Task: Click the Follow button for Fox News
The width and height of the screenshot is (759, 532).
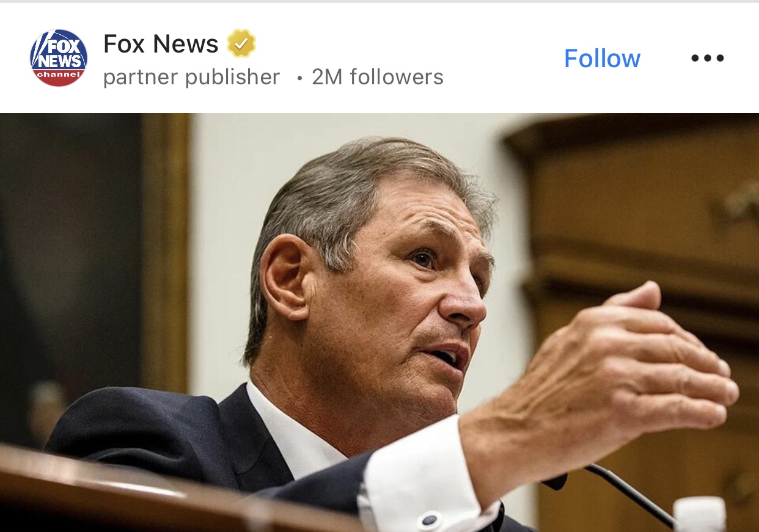Action: pos(602,58)
